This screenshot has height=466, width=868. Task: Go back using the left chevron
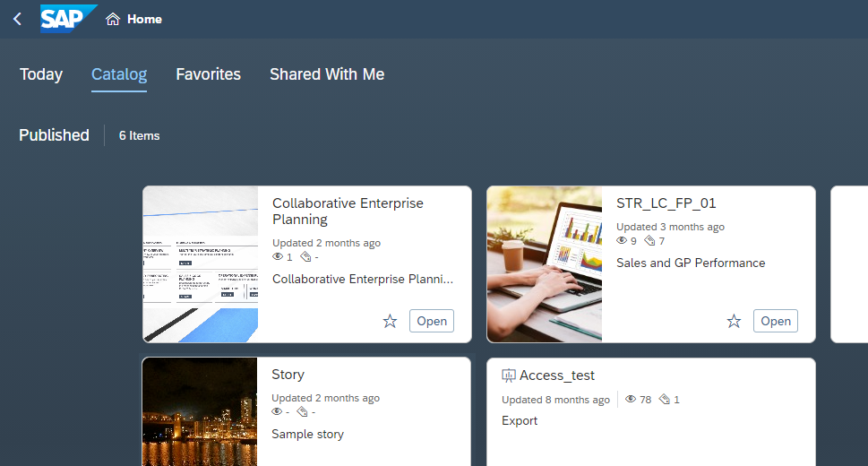[x=17, y=20]
